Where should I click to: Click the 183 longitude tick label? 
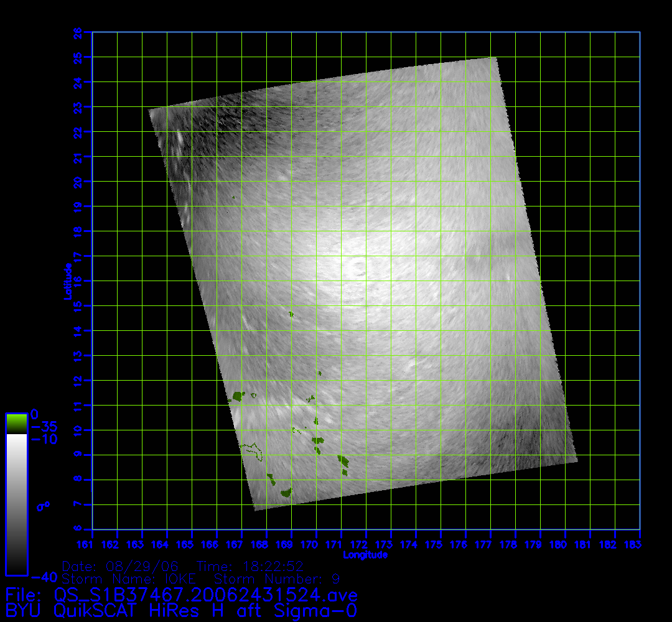pyautogui.click(x=640, y=545)
